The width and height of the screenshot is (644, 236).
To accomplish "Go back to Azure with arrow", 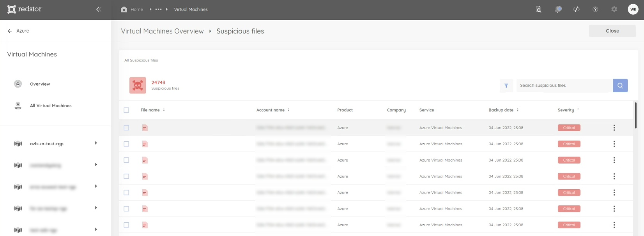I will coord(10,31).
